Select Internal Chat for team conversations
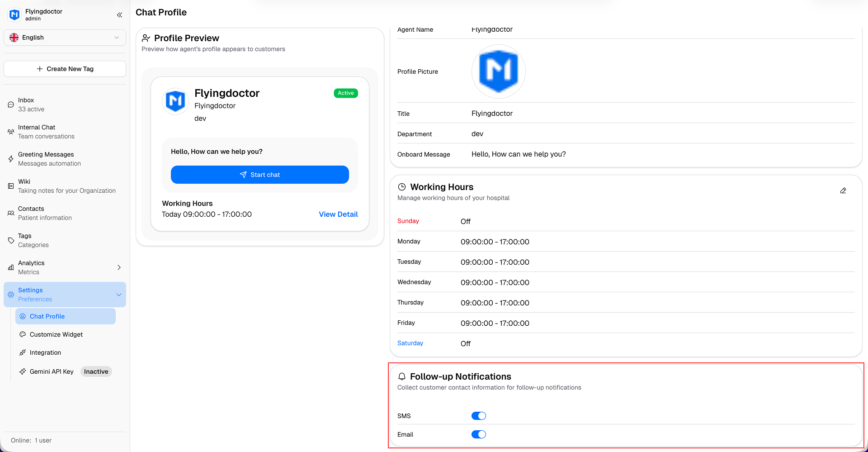 [36, 131]
